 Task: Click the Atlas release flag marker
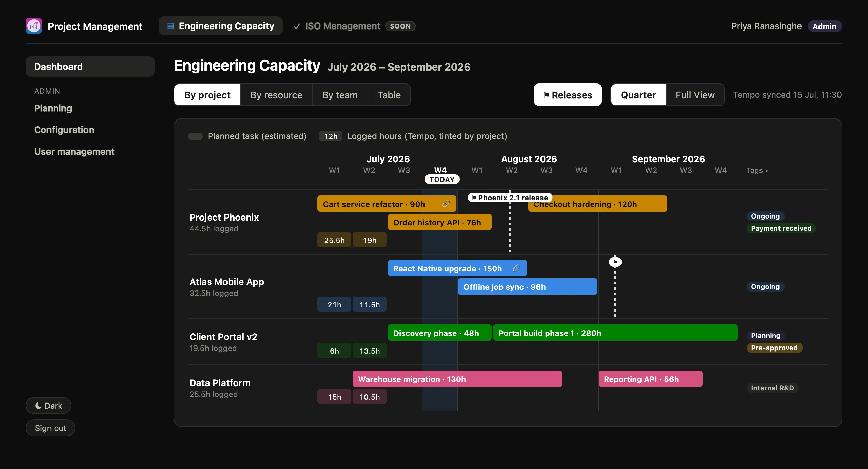pos(615,262)
